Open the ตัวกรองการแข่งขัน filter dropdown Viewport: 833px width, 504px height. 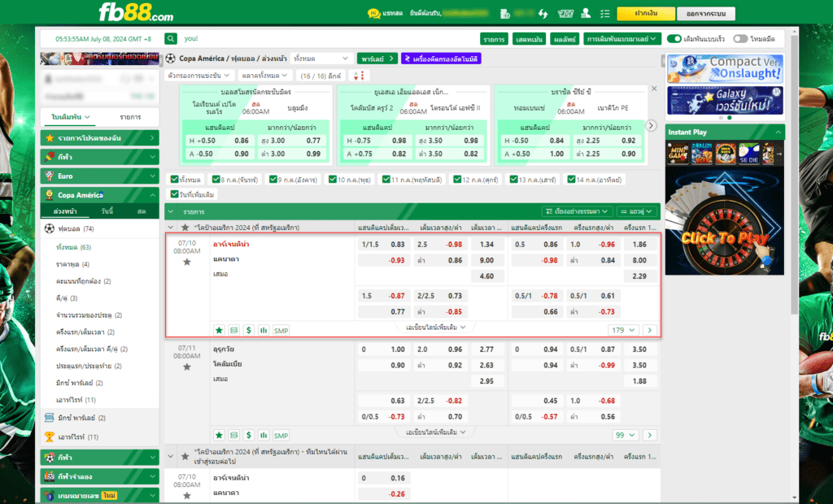(198, 76)
